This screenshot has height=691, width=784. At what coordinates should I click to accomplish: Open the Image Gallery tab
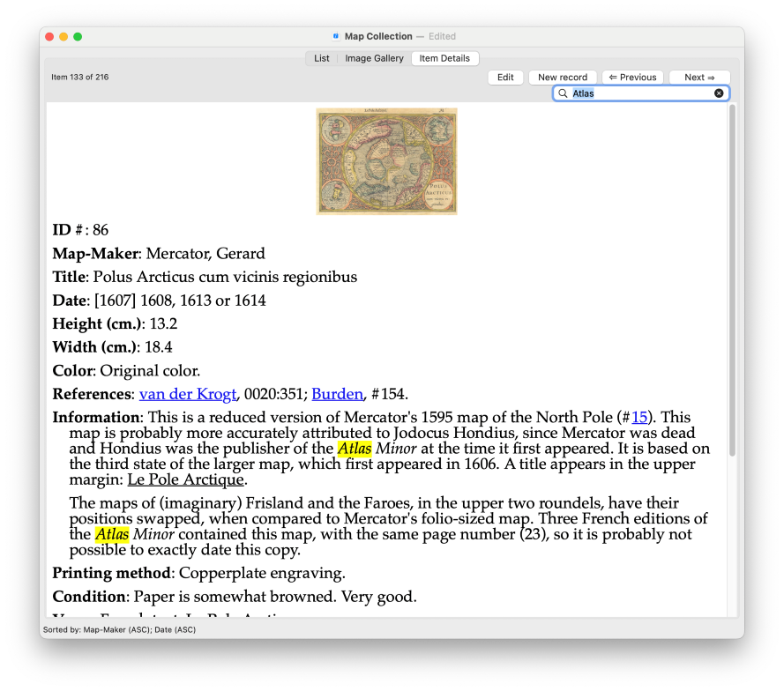[x=374, y=58]
